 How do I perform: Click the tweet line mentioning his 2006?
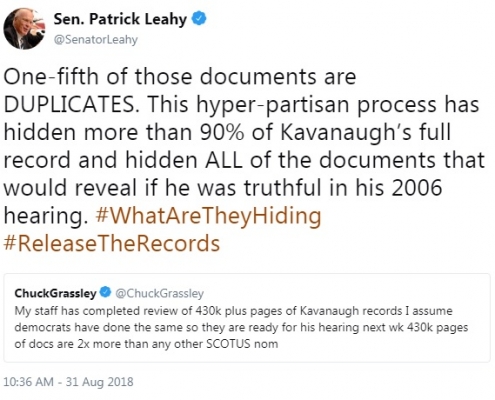[x=223, y=188]
